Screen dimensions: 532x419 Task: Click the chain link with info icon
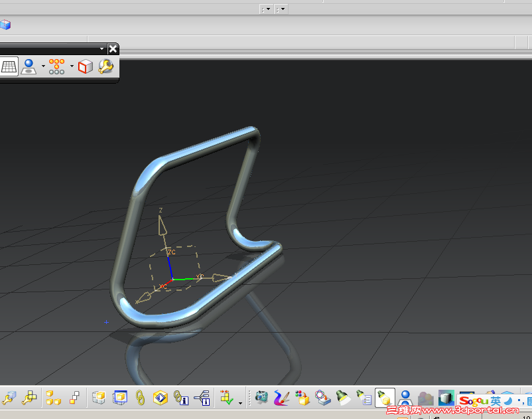pyautogui.click(x=181, y=398)
